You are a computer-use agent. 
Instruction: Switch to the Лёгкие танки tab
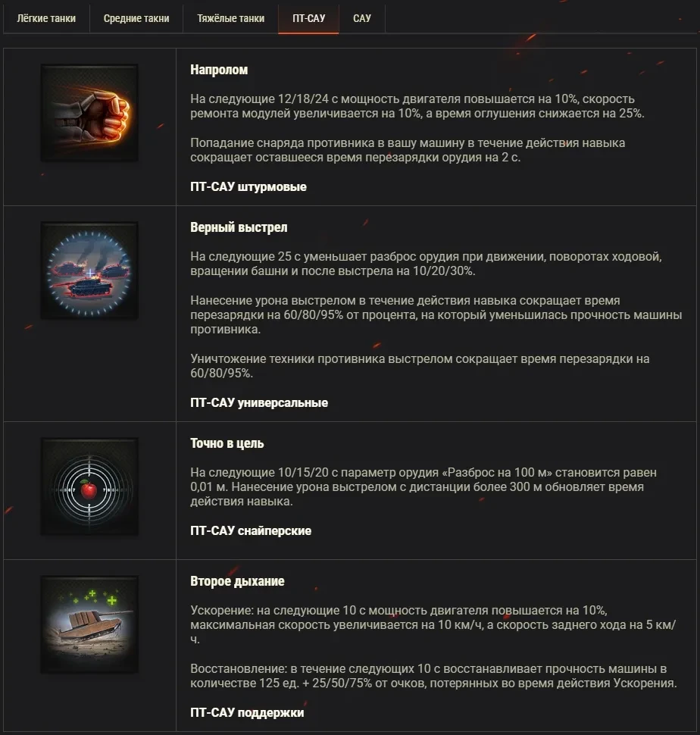pyautogui.click(x=46, y=18)
